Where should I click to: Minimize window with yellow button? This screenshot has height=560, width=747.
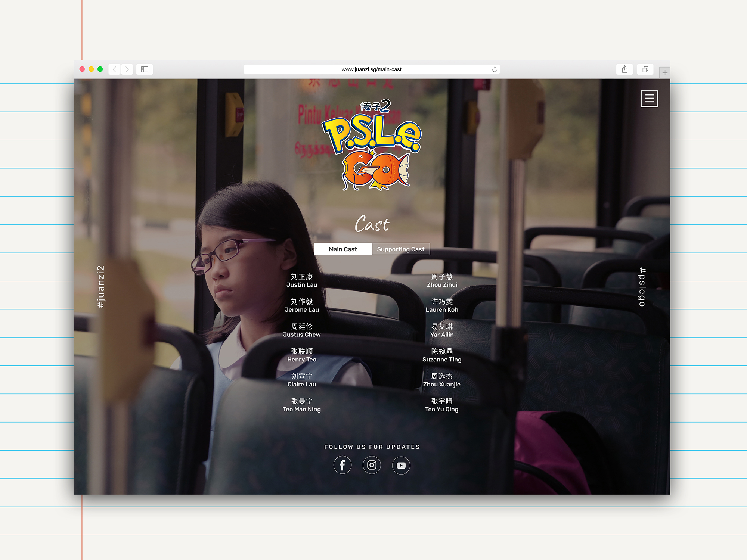pyautogui.click(x=91, y=69)
